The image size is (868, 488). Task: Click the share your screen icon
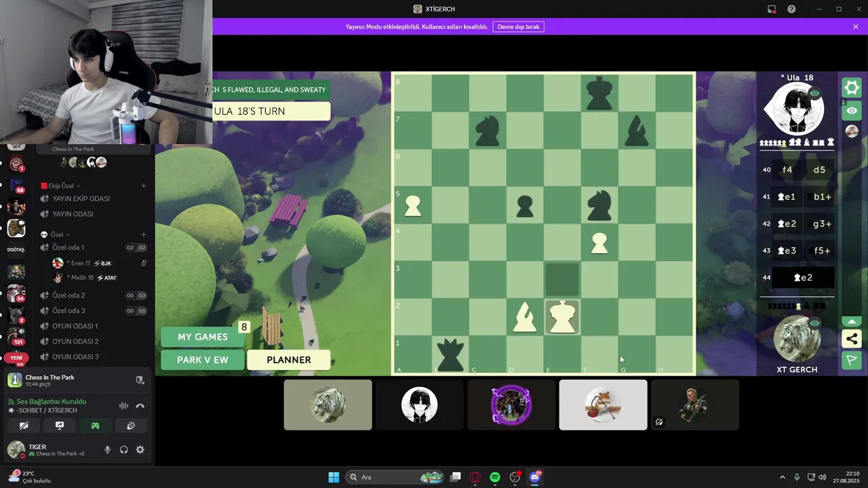click(x=60, y=426)
